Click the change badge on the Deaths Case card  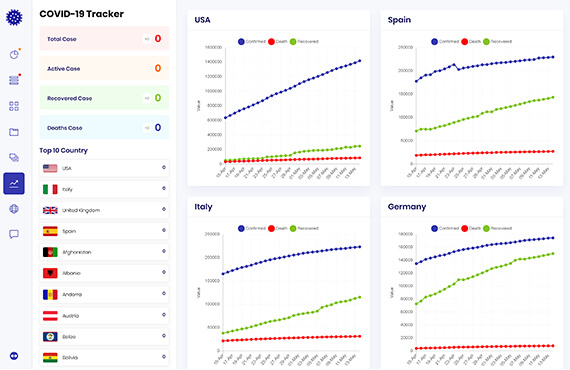146,128
